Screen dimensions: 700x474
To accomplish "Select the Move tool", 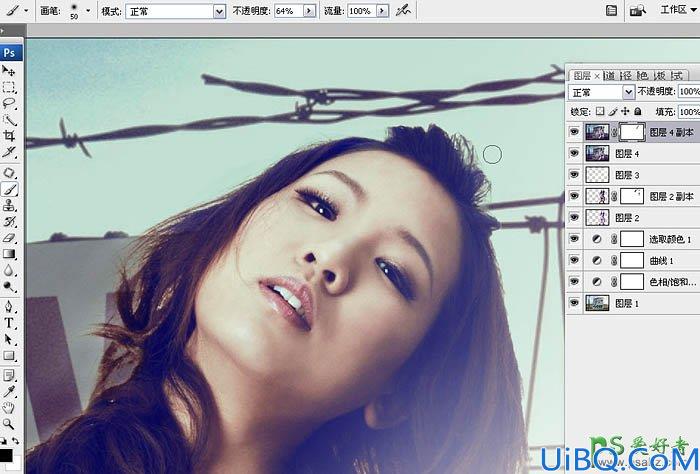I will (8, 71).
